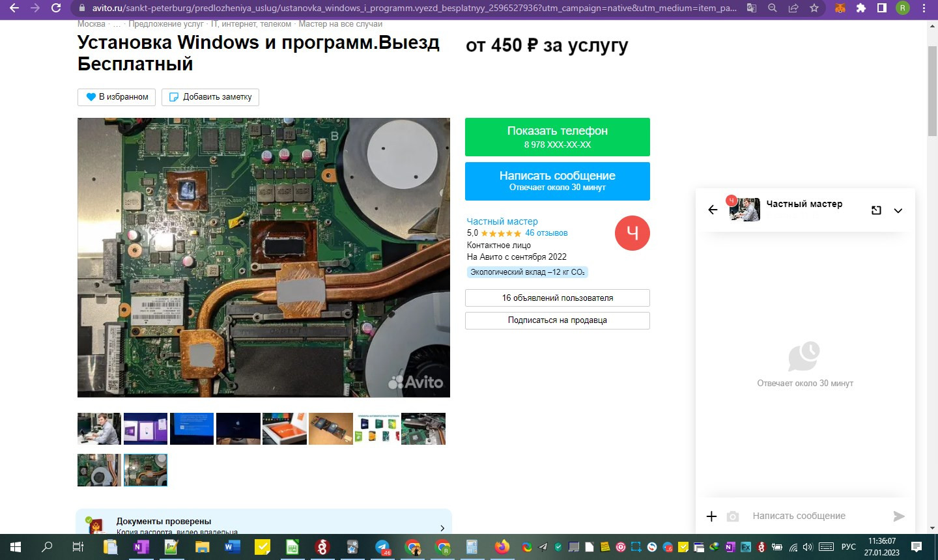Select the blue screen thumbnail
The width and height of the screenshot is (938, 560).
192,428
